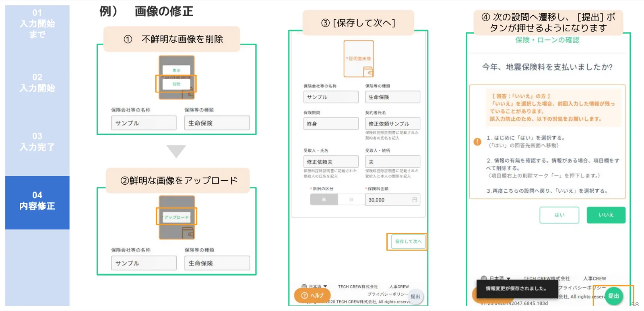Click the 情報変更が保存されました toast message

pos(517,288)
